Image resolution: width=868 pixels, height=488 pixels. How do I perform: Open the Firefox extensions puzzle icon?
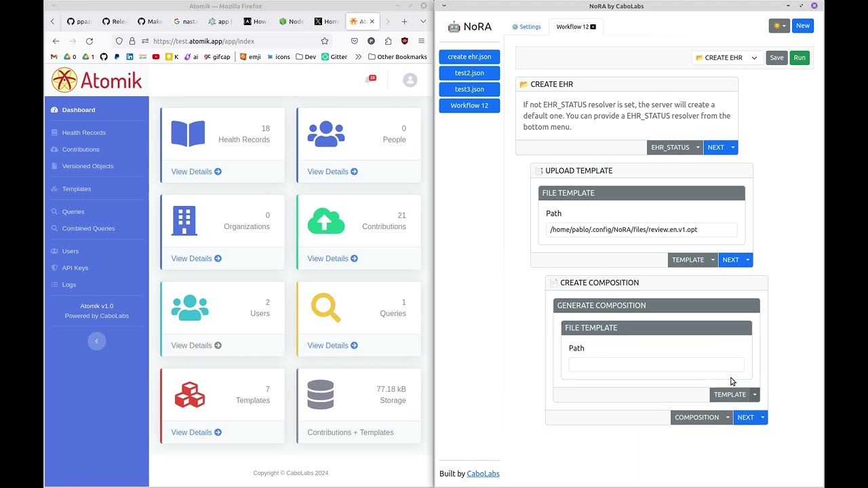tap(388, 41)
